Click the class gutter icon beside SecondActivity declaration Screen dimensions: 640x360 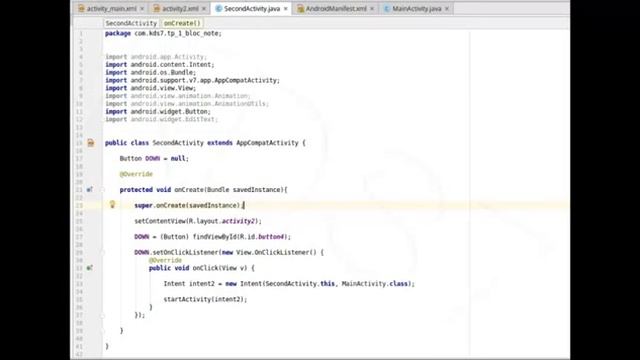pos(91,143)
